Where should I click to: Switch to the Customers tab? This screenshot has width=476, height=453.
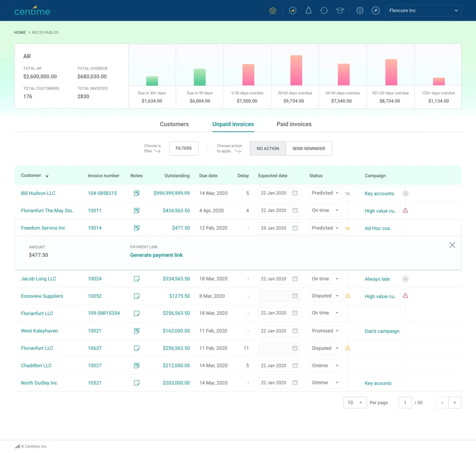coord(174,124)
